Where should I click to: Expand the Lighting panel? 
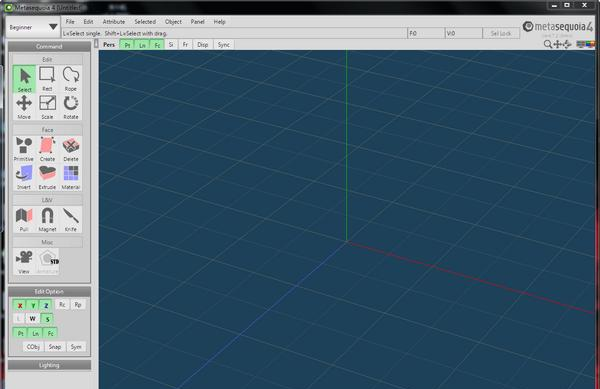[49, 365]
